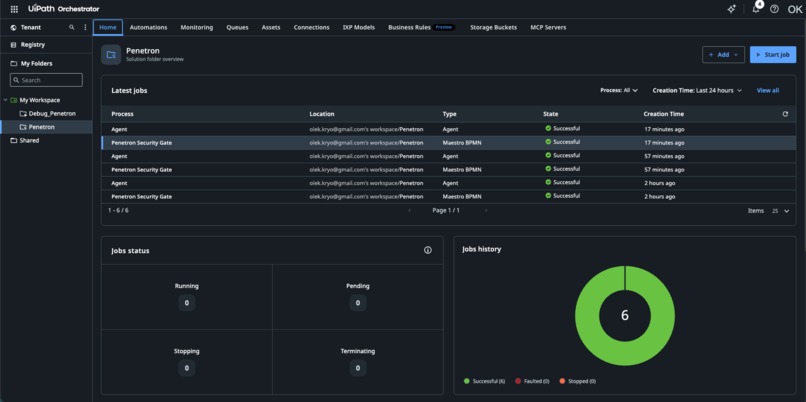This screenshot has width=806, height=402.
Task: Sort by the State column header
Action: coord(551,114)
